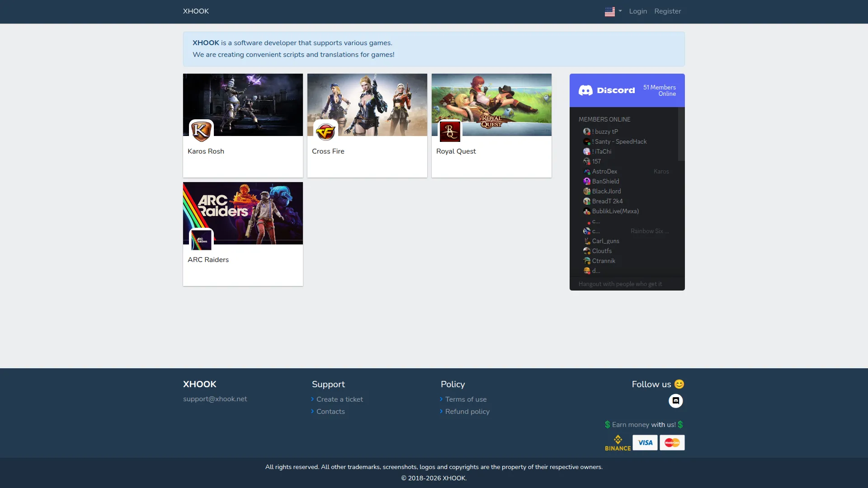This screenshot has width=868, height=488.
Task: Click the BreadT 2k4 member avatar
Action: click(587, 201)
